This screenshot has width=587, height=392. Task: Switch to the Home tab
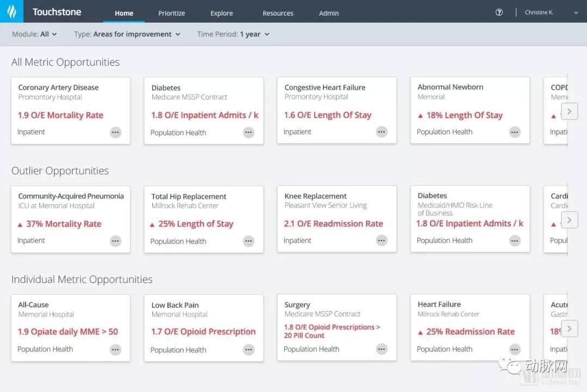pyautogui.click(x=124, y=13)
